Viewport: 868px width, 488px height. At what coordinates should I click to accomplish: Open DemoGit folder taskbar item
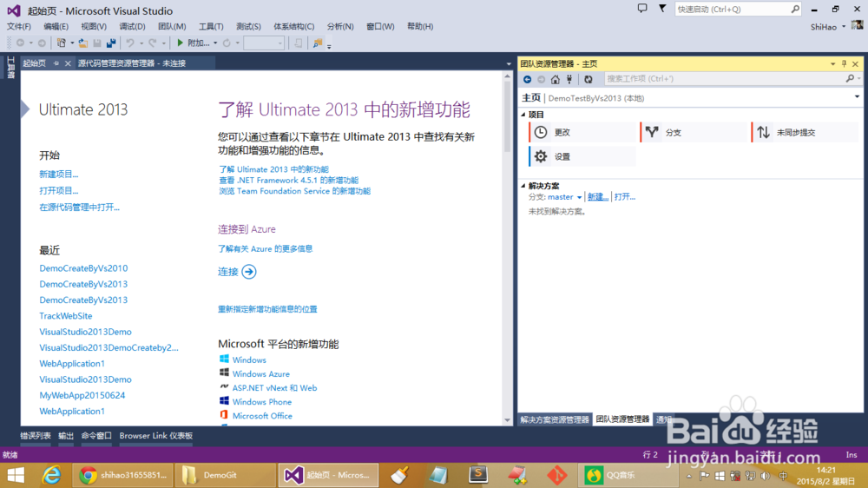pos(225,475)
